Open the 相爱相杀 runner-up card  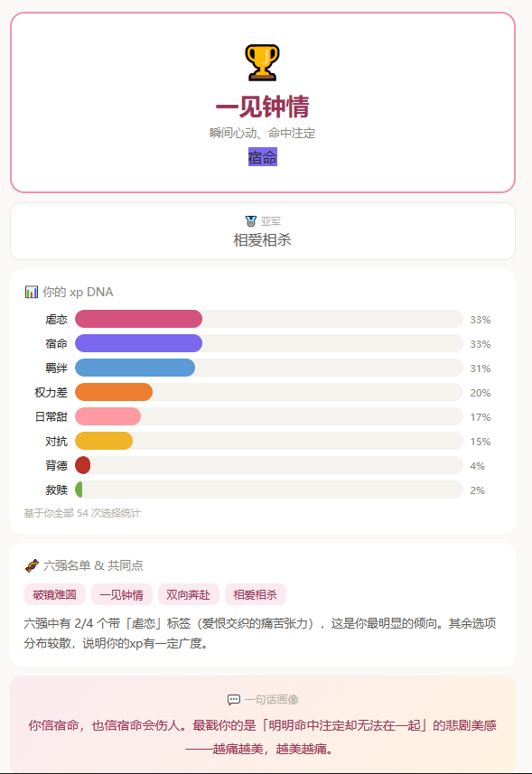click(263, 231)
